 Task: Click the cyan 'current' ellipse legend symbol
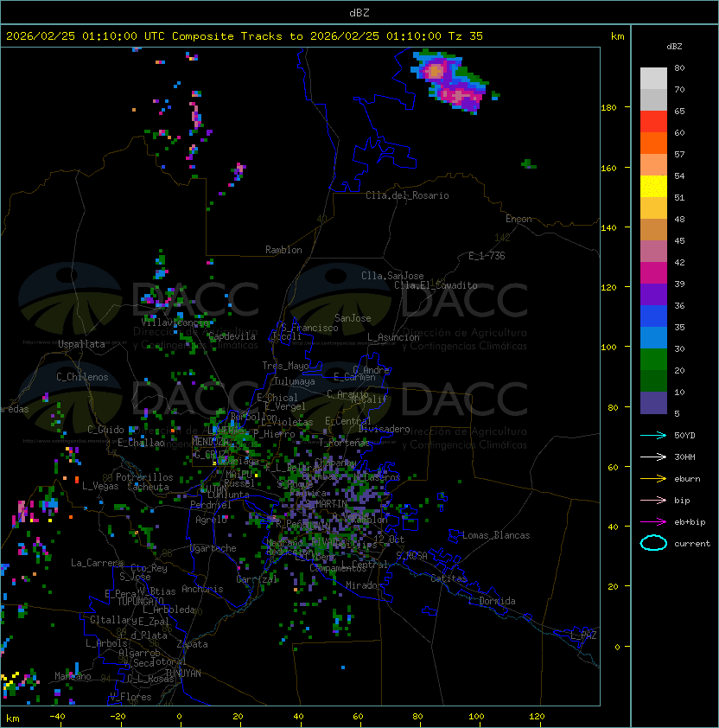(x=653, y=543)
